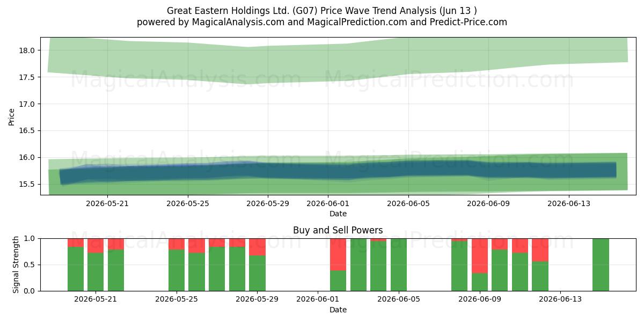Click the 'Price' y-axis label
The image size is (644, 322).
point(12,116)
